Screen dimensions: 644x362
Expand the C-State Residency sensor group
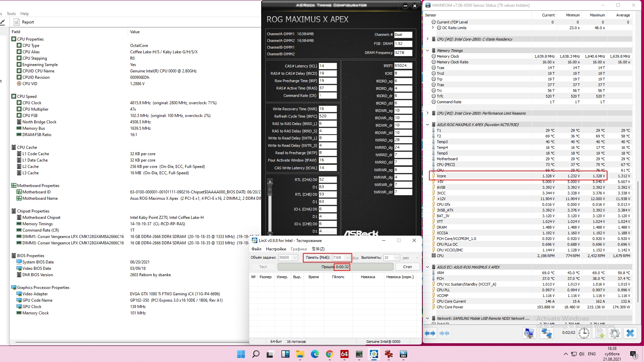(427, 39)
